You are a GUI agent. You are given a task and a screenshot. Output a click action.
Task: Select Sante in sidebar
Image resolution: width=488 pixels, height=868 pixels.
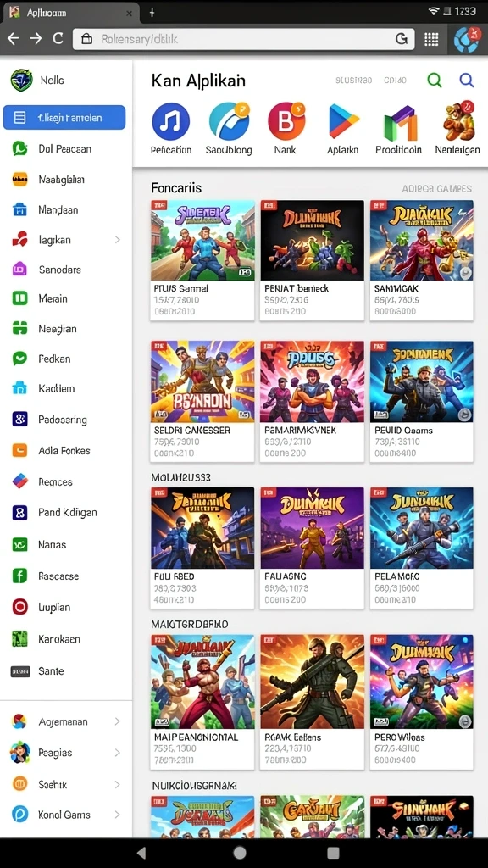tap(66, 671)
